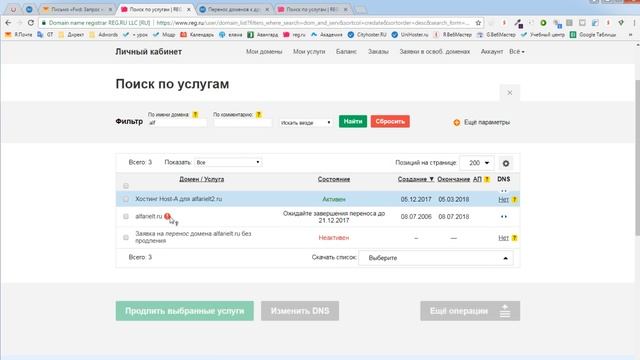Click DNS dots icon in alfanelt.ru row
This screenshot has height=360, width=640.
[x=504, y=217]
